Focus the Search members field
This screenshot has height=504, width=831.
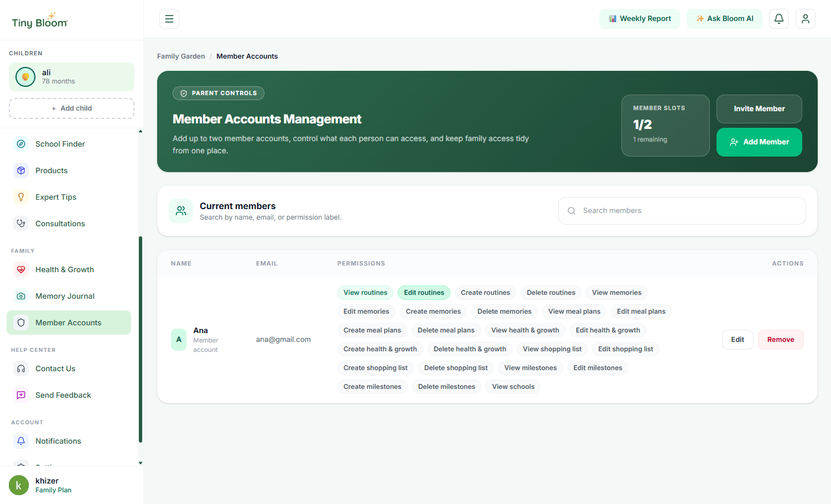pyautogui.click(x=682, y=211)
